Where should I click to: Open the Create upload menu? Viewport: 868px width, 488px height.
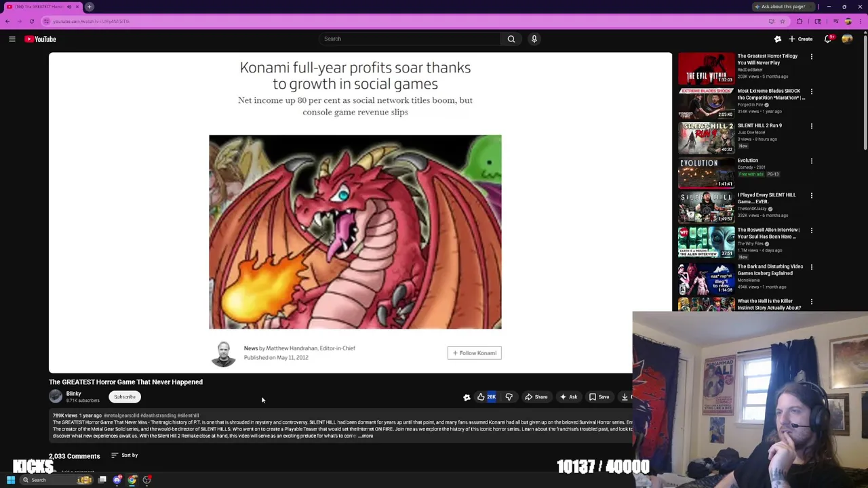pos(801,39)
